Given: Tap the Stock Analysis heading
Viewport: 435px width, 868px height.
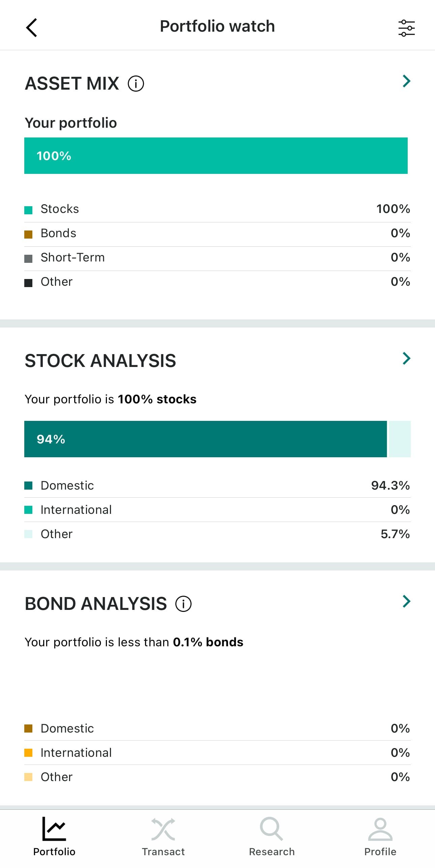Looking at the screenshot, I should click(x=100, y=361).
